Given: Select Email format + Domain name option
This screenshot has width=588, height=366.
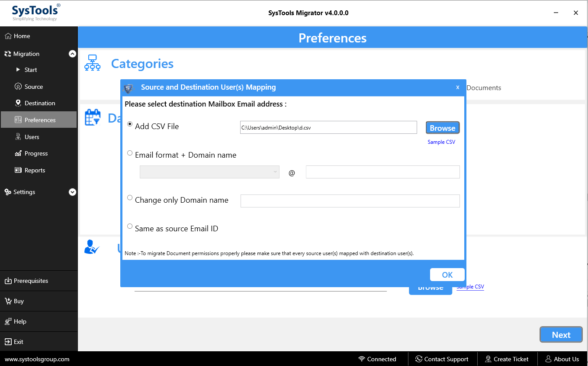Looking at the screenshot, I should point(130,153).
